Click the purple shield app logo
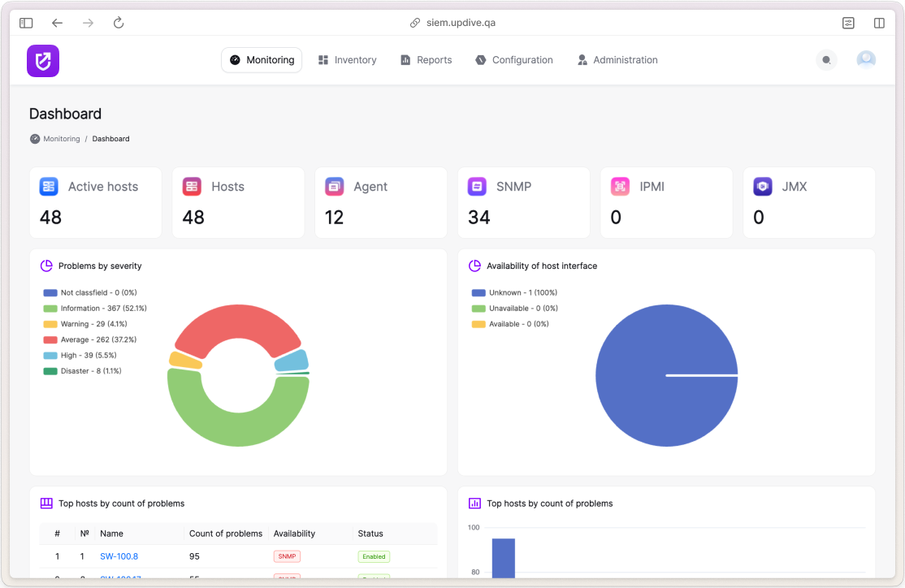The image size is (905, 588). coord(43,61)
